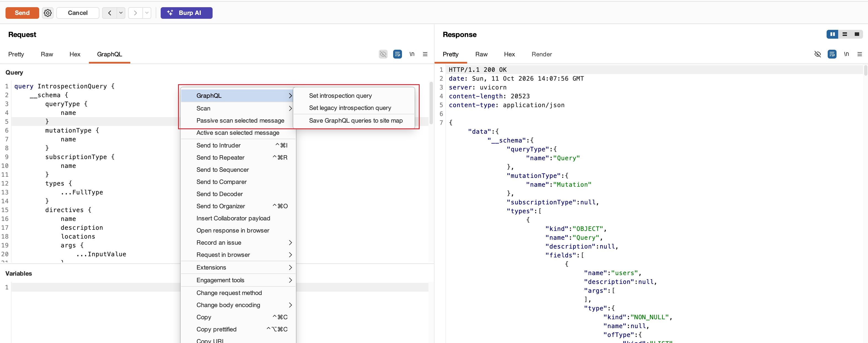Image resolution: width=868 pixels, height=343 pixels.
Task: Choose Set legacy introspection query
Action: (354, 108)
